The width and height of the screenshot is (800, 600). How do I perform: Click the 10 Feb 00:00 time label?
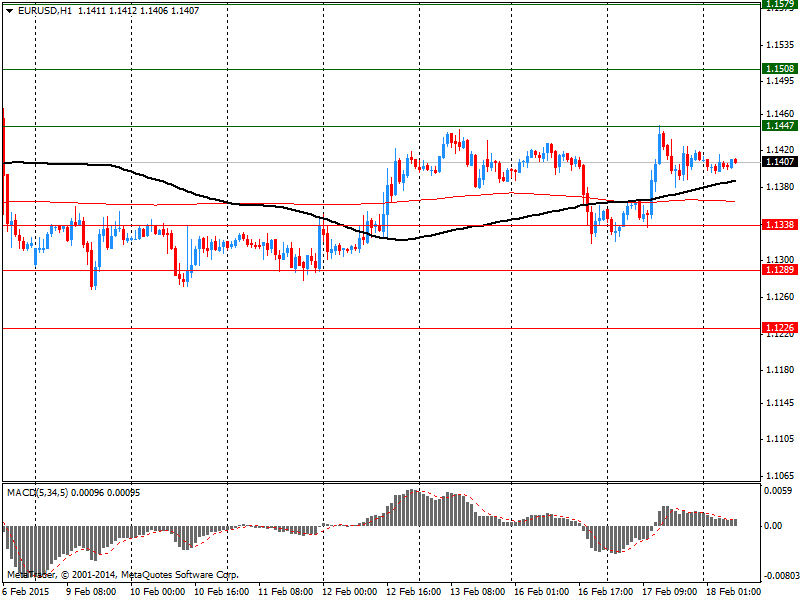click(x=157, y=591)
